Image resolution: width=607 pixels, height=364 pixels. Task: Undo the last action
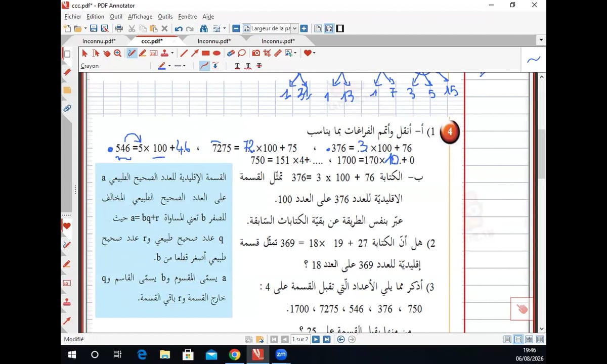pos(179,29)
